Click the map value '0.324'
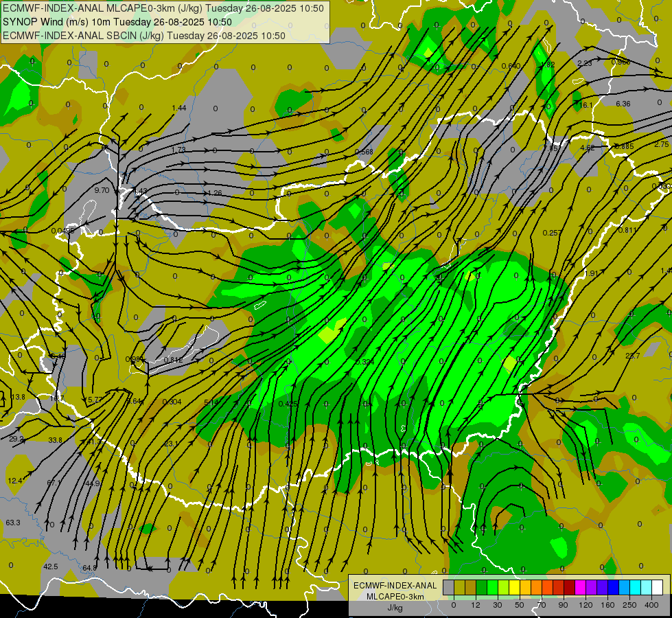The height and width of the screenshot is (618, 672). [365, 362]
